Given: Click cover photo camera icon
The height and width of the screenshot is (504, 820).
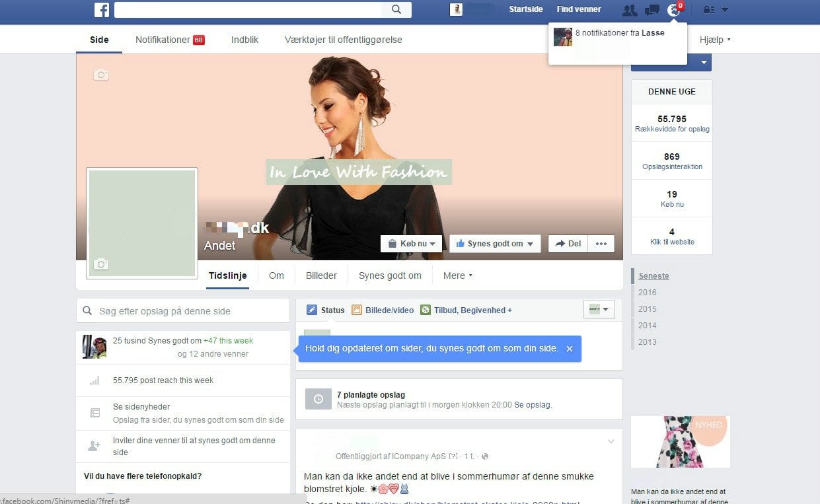Looking at the screenshot, I should (x=101, y=75).
